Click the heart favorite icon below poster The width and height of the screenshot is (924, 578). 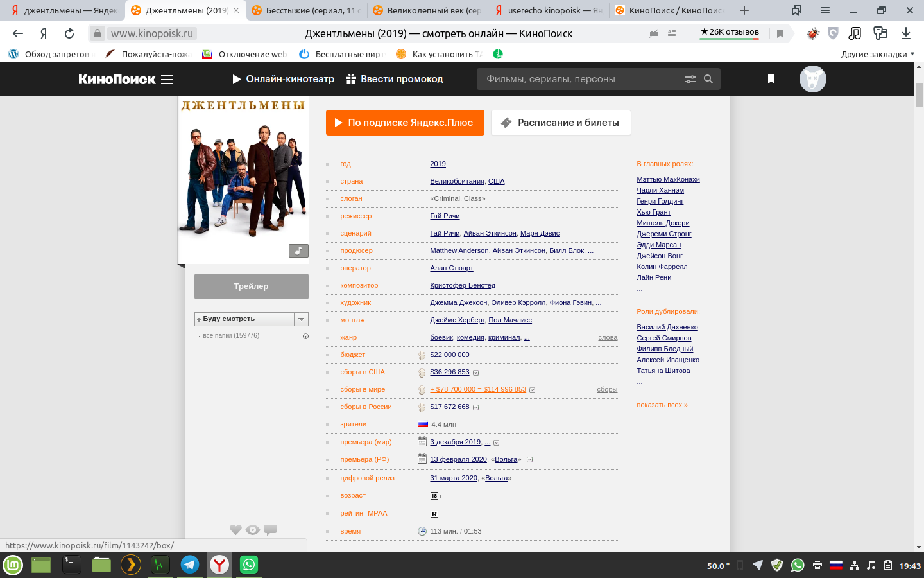[x=235, y=530]
